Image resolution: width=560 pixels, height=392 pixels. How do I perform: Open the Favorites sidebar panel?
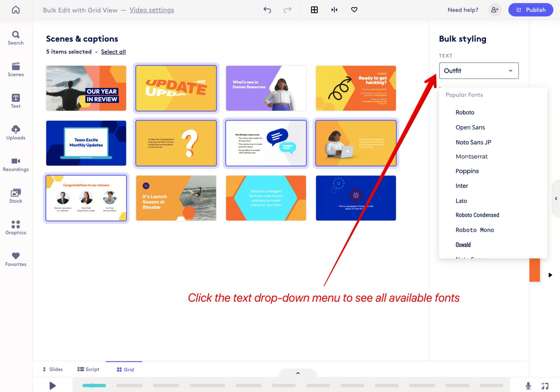[16, 259]
